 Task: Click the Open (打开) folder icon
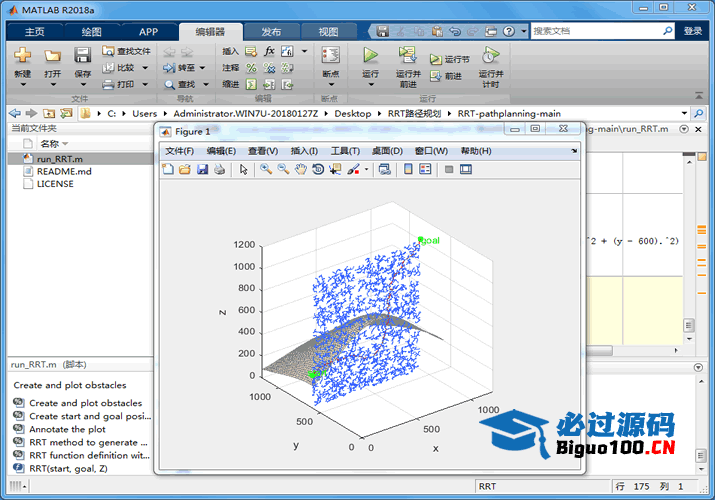[52, 56]
